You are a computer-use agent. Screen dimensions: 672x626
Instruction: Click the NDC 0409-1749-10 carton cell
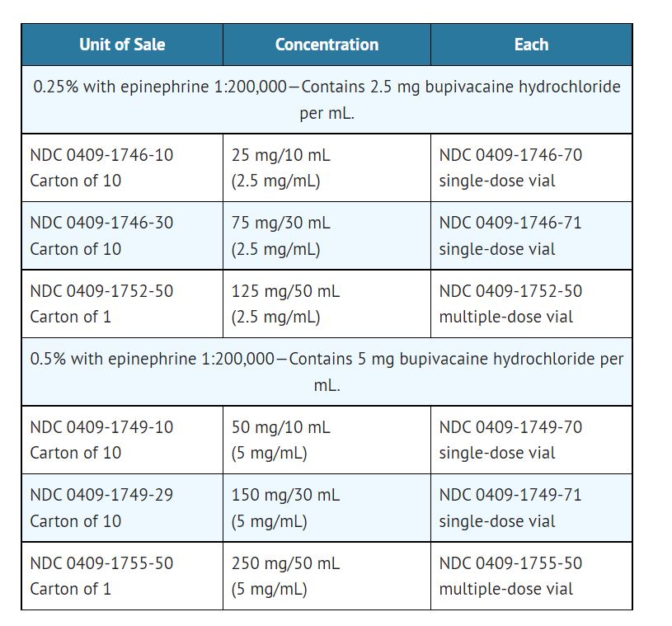[122, 440]
